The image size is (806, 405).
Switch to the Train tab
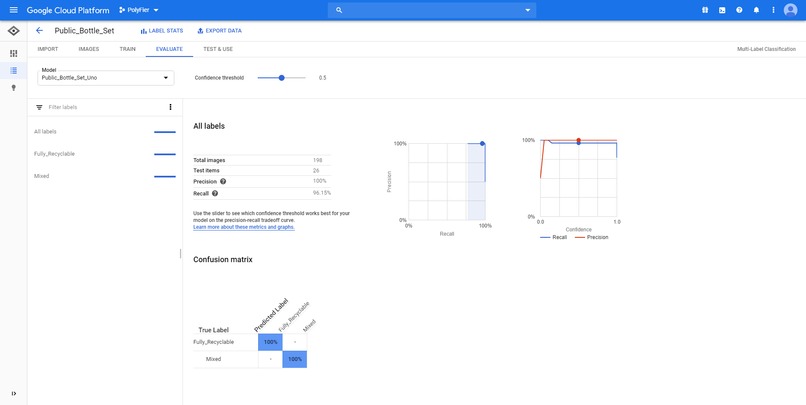pos(127,49)
